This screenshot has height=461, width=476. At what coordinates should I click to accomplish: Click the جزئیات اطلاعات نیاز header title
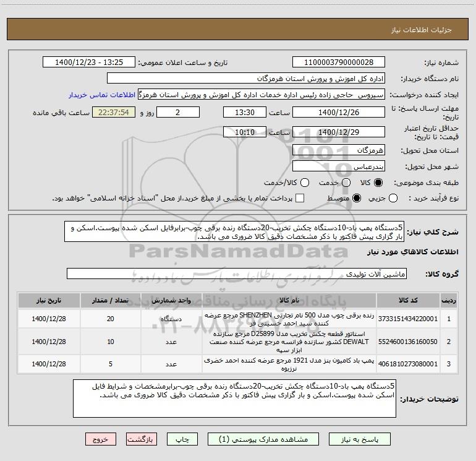pos(421,30)
